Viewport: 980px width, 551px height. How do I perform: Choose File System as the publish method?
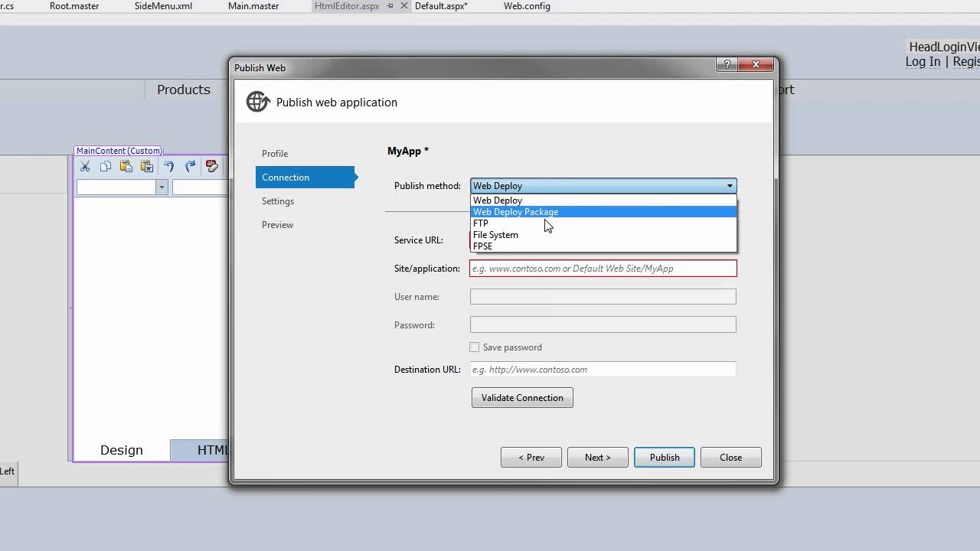(603, 235)
